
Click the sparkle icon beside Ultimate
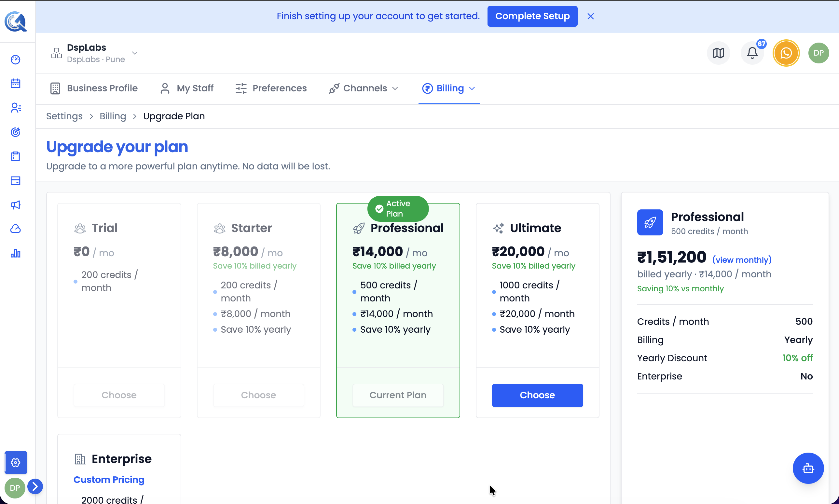(498, 228)
